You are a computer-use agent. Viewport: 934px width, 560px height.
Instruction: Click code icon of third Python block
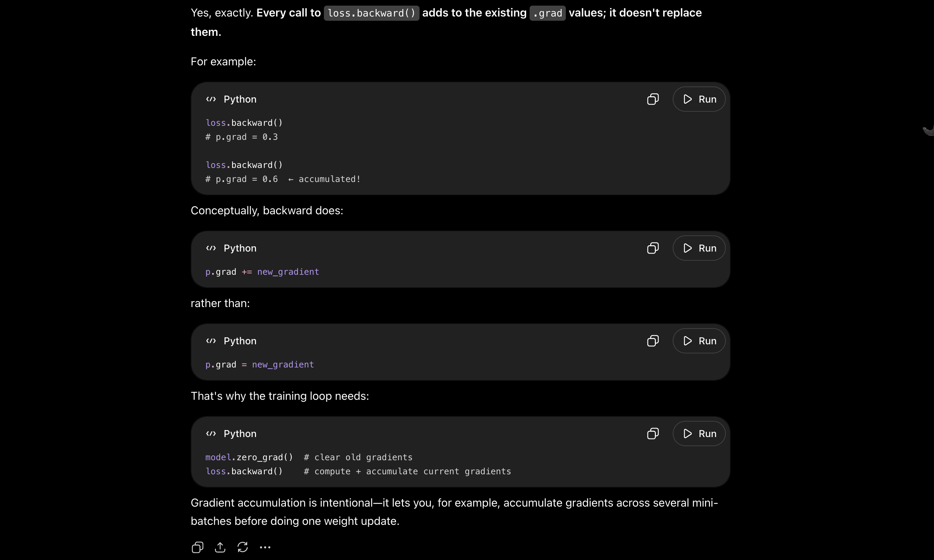[211, 341]
